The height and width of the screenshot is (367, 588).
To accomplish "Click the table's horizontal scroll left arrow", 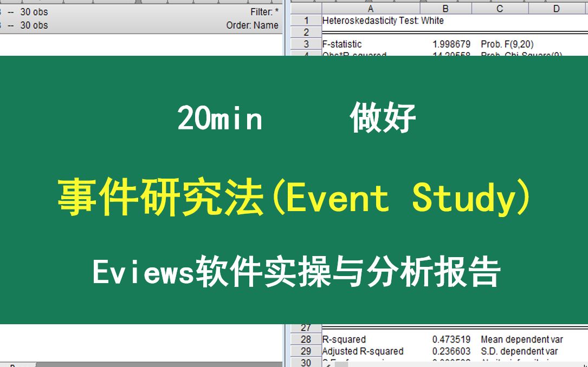I will coord(328,364).
